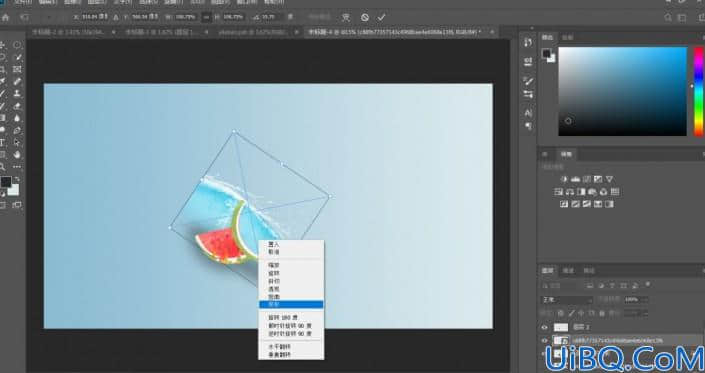Select the Clone Stamp tool

click(x=18, y=94)
